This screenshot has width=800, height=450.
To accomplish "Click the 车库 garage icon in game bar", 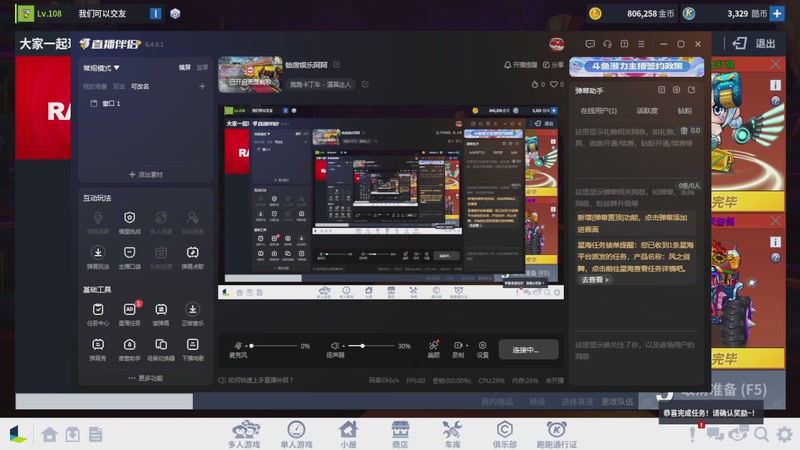I will point(452,434).
